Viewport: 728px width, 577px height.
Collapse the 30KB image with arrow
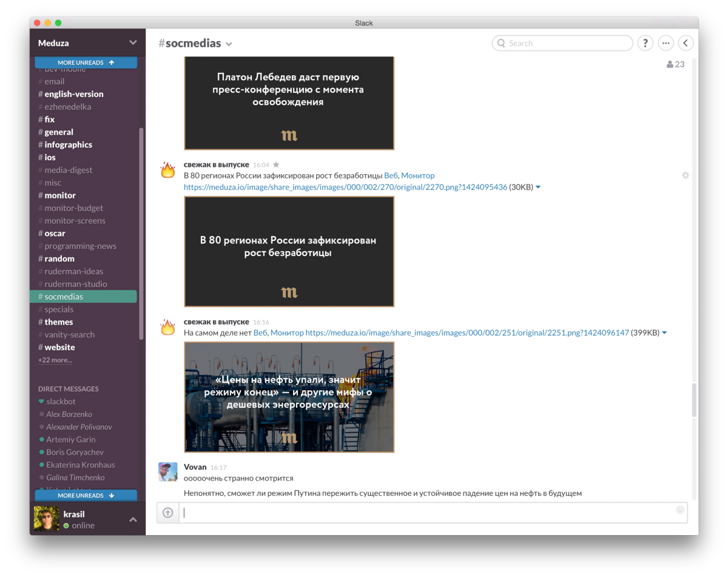[538, 187]
